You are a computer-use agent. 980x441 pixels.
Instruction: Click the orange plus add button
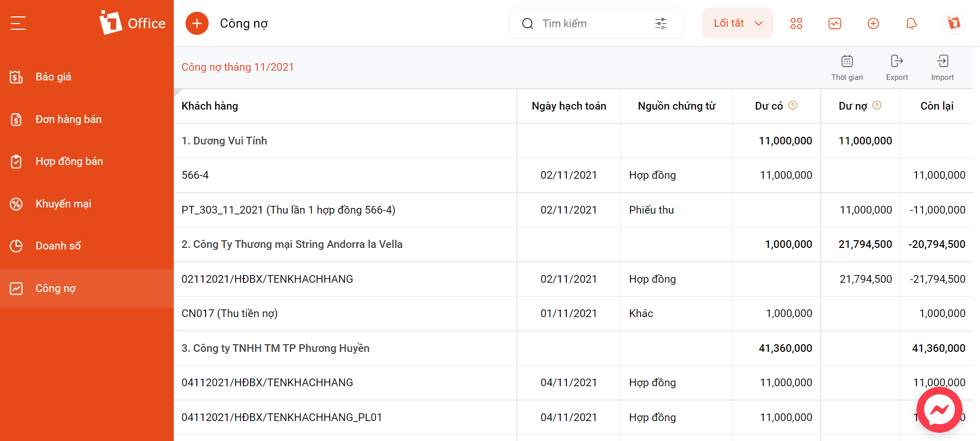tap(197, 24)
